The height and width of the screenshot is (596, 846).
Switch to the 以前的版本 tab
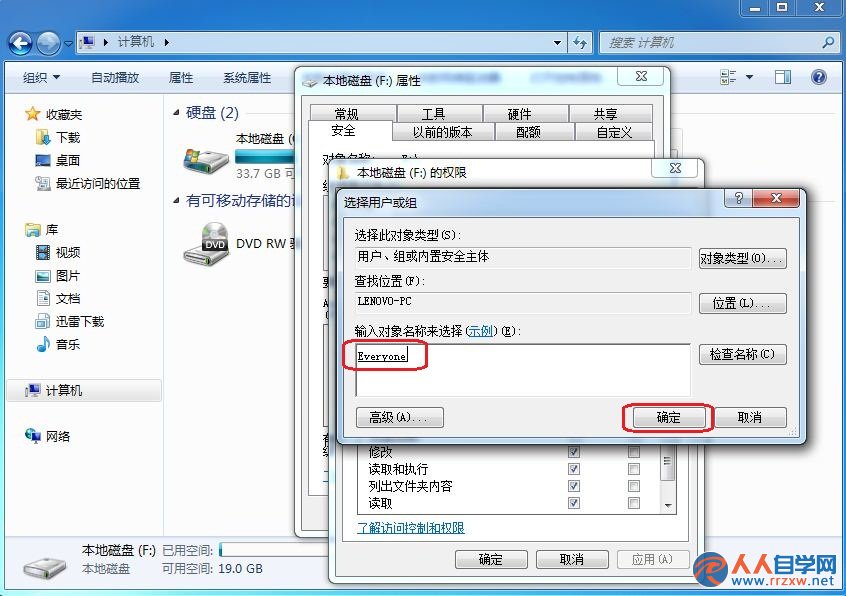click(442, 132)
